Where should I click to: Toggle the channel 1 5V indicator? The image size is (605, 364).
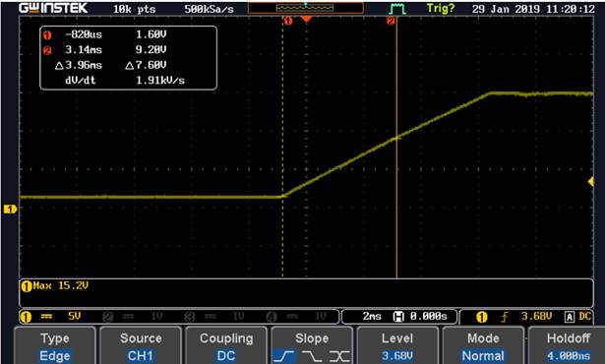[x=51, y=317]
